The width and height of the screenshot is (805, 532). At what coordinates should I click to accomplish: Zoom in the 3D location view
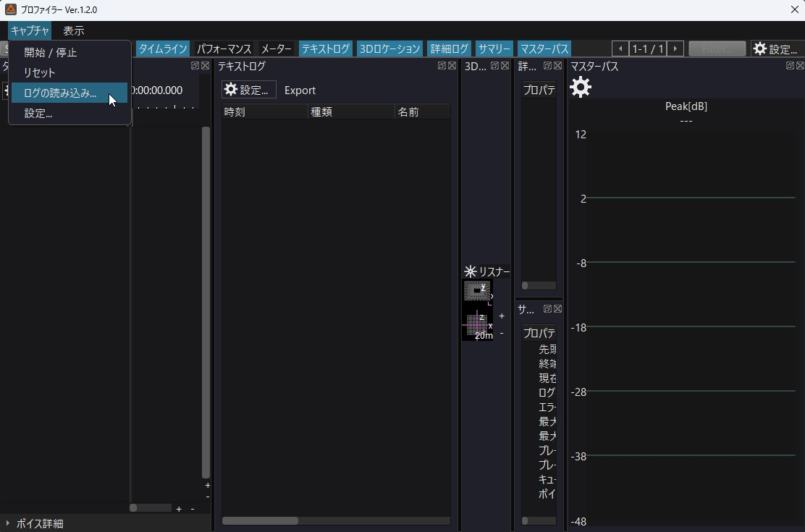click(x=502, y=316)
